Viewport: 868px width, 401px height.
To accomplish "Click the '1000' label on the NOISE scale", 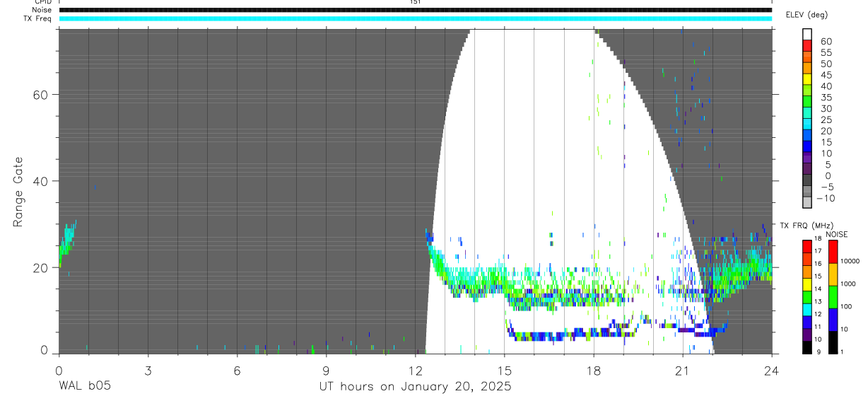I will point(850,284).
